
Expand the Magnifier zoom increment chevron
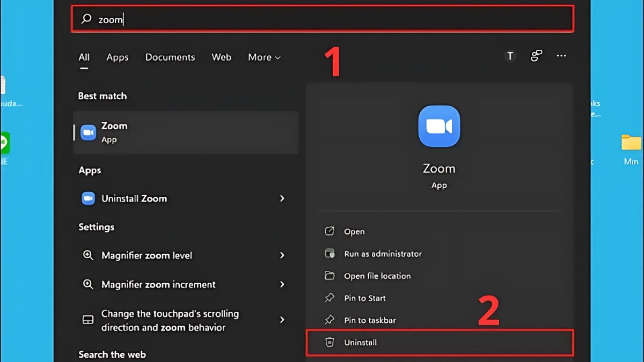click(282, 284)
